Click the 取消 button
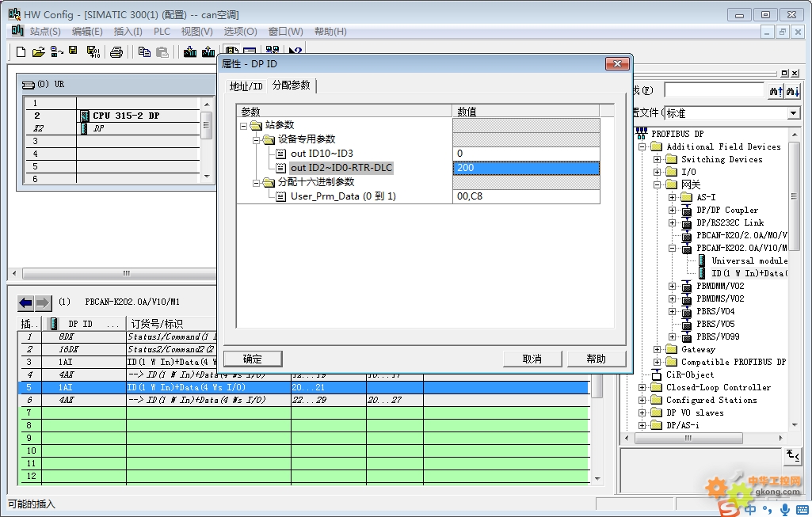 point(532,359)
